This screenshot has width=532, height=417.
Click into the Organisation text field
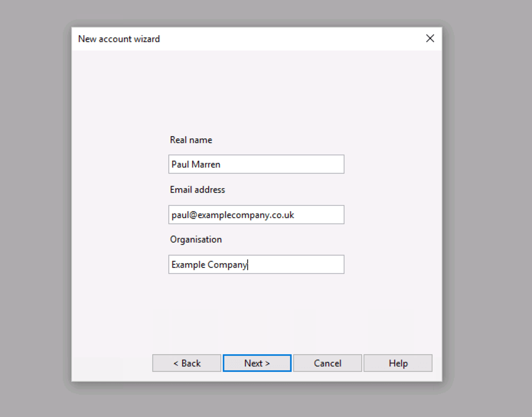(x=256, y=264)
